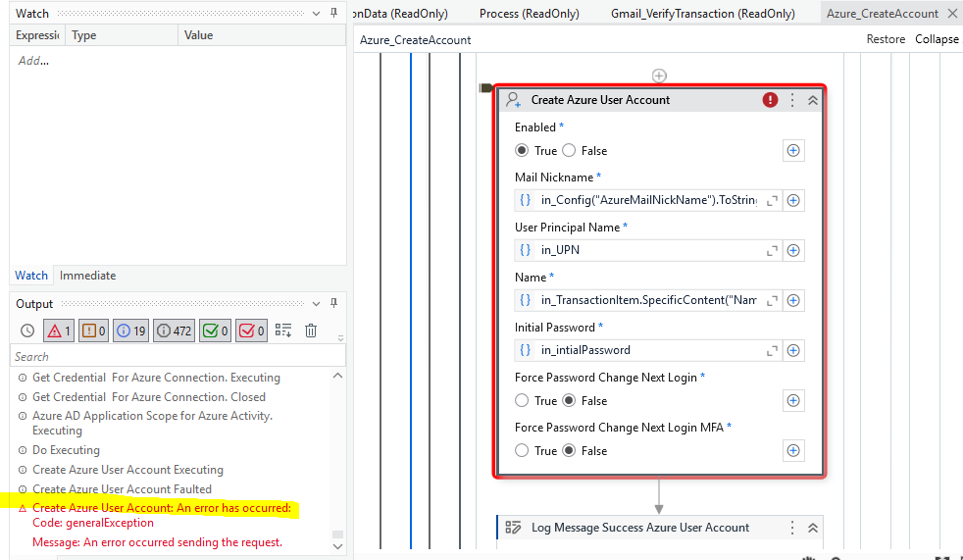Click the Output panel Search field
The image size is (963, 560).
pos(178,356)
